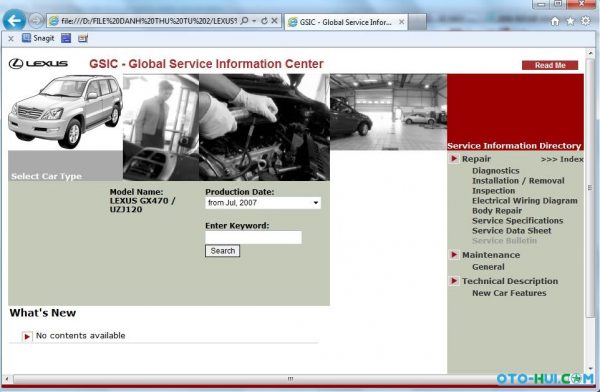Click the Enter Keyword input field
Screen dimensions: 600x392
(x=253, y=237)
